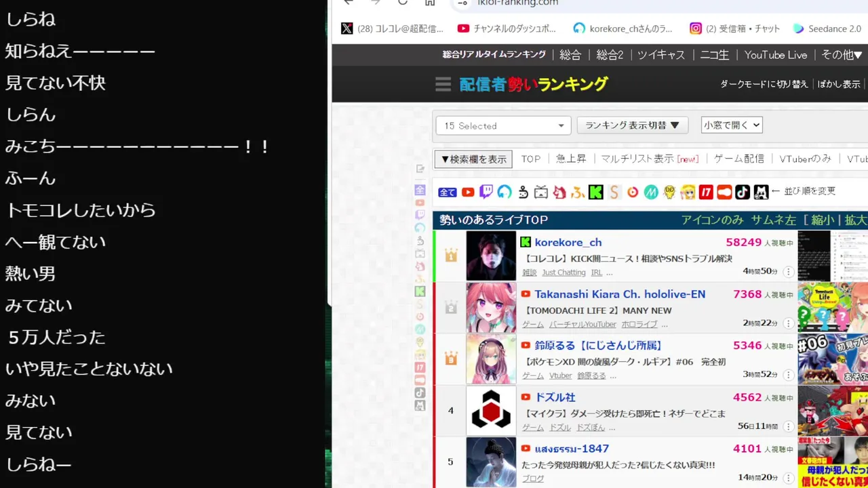Screen dimensions: 868x488
Task: Filter ranking by the Twitch icon
Action: click(486, 192)
